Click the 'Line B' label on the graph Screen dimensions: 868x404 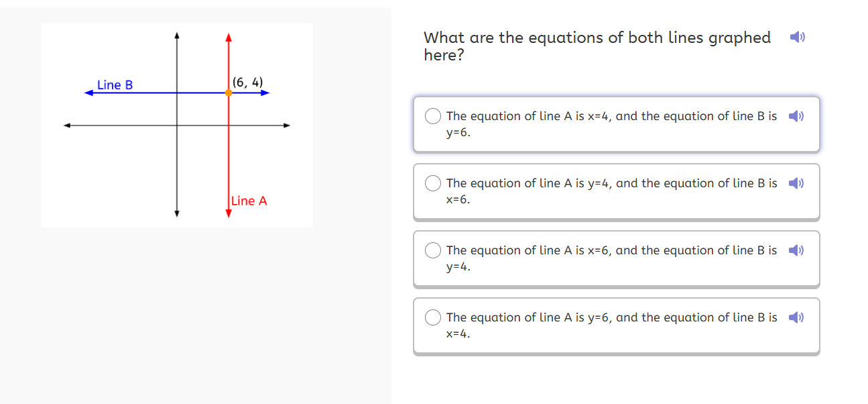click(x=115, y=85)
